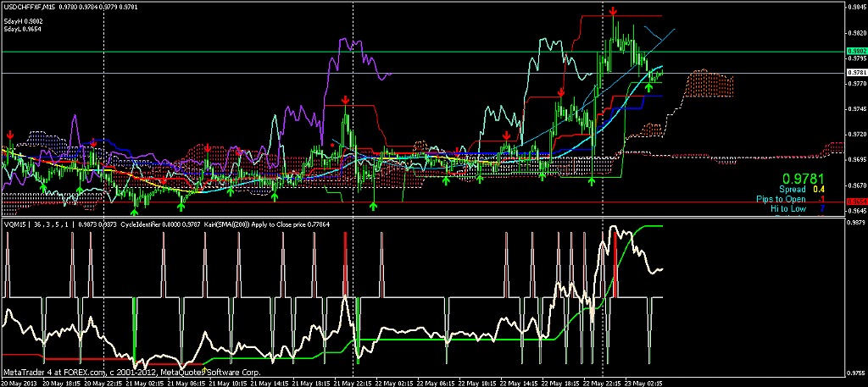This screenshot has width=868, height=387.
Task: Click the 20 May 2013 time label
Action: coord(19,383)
